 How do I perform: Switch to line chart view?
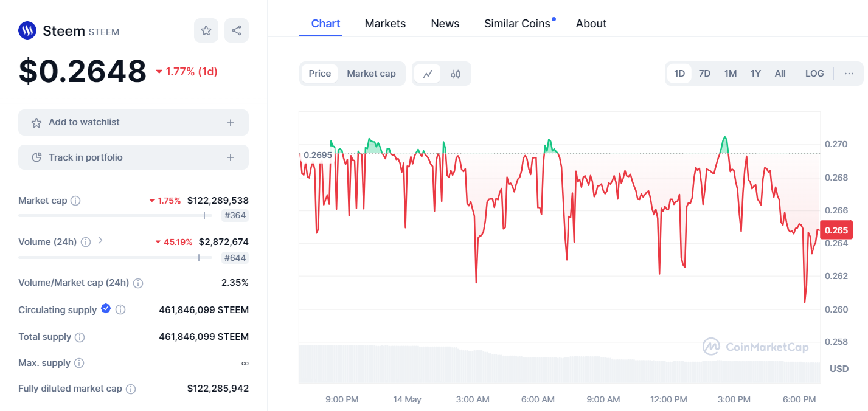[x=428, y=74]
